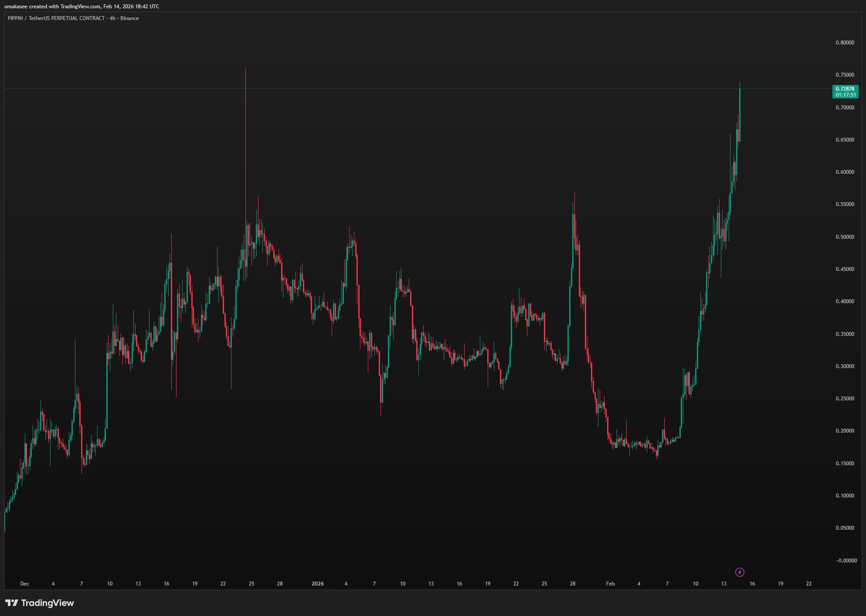Screen dimensions: 866x616
Task: Click the top of the tall red wick spike
Action: click(245, 70)
